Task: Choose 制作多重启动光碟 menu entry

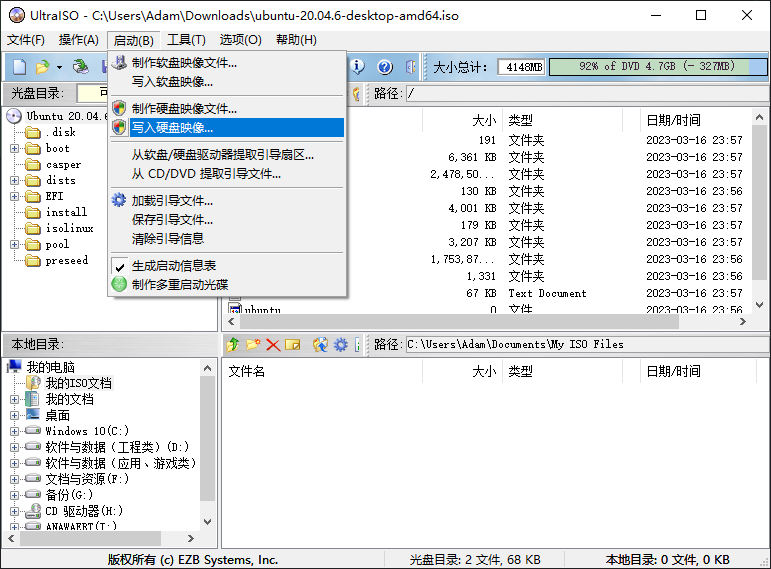Action: (x=180, y=284)
